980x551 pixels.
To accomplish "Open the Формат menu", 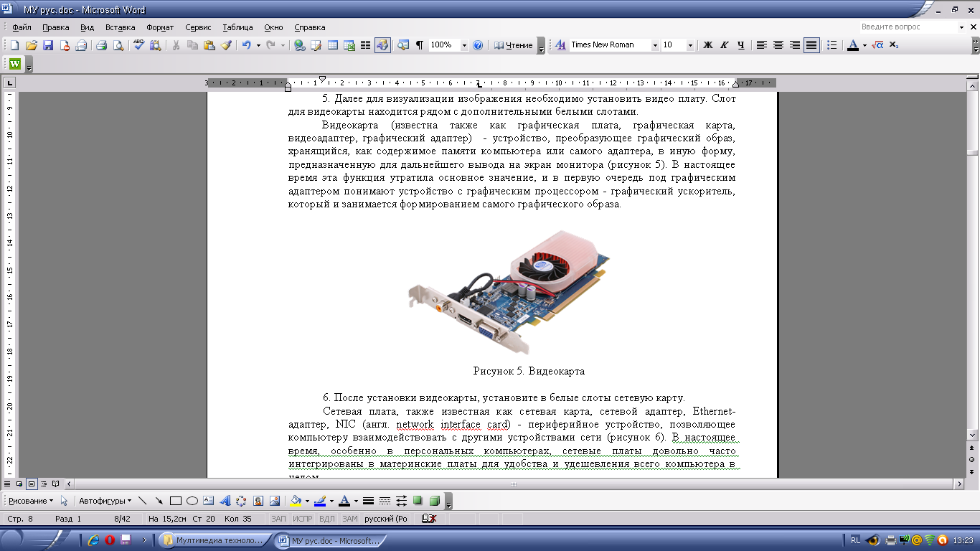I will (x=160, y=27).
